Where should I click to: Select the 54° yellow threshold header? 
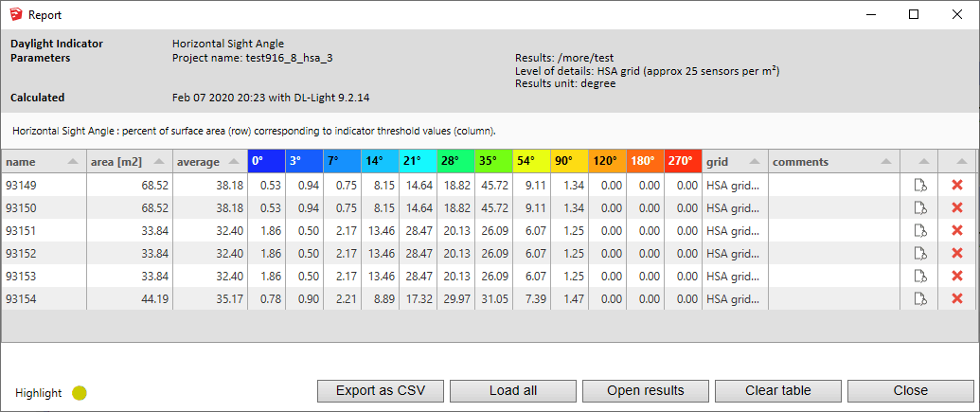point(531,161)
